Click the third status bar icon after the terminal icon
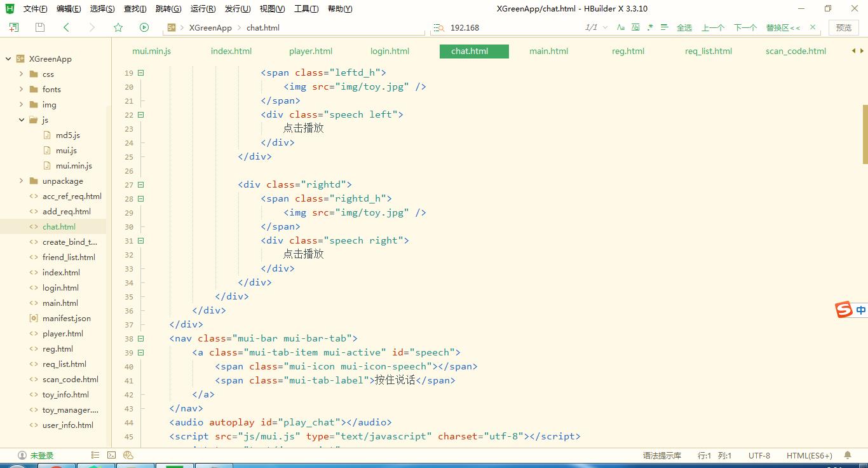Viewport: 868px width, 468px height. click(x=128, y=455)
